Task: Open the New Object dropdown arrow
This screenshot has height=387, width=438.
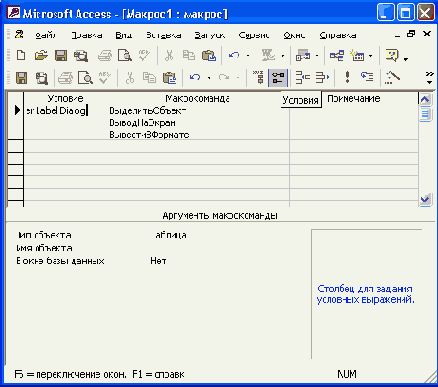Action: coord(370,56)
